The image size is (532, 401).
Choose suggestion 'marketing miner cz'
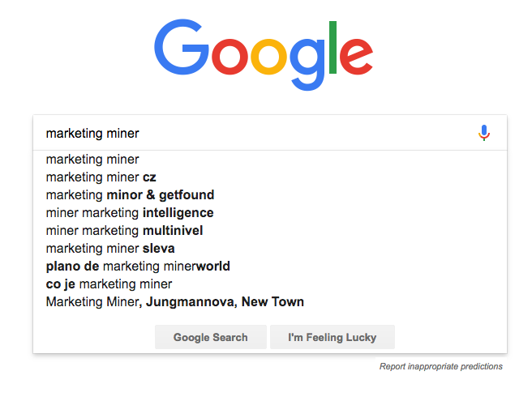coord(270,177)
